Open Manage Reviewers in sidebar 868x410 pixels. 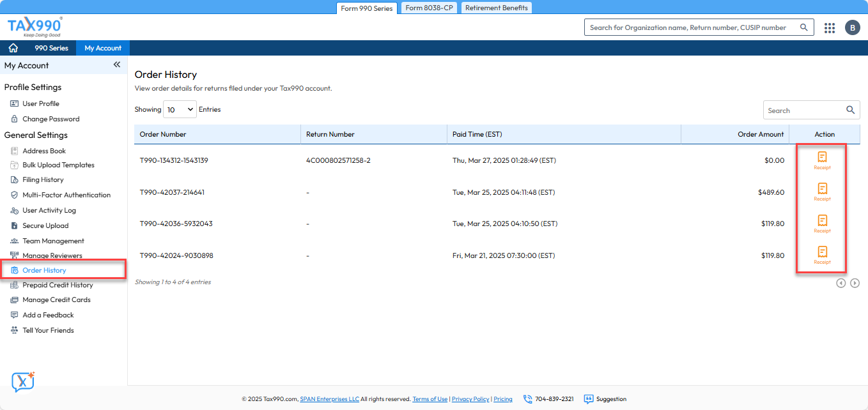click(x=52, y=255)
